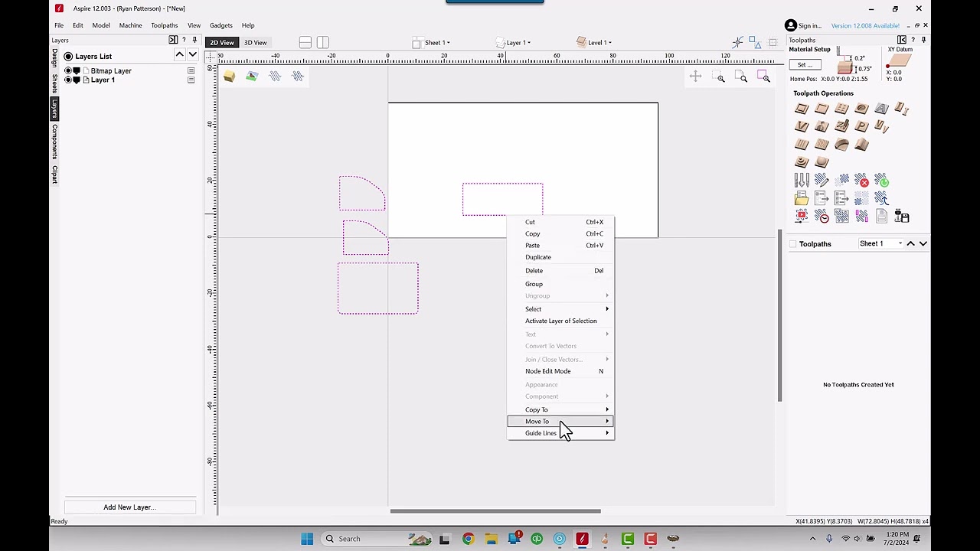This screenshot has height=551, width=980.
Task: Click the horizontal split view icon
Action: (x=305, y=42)
